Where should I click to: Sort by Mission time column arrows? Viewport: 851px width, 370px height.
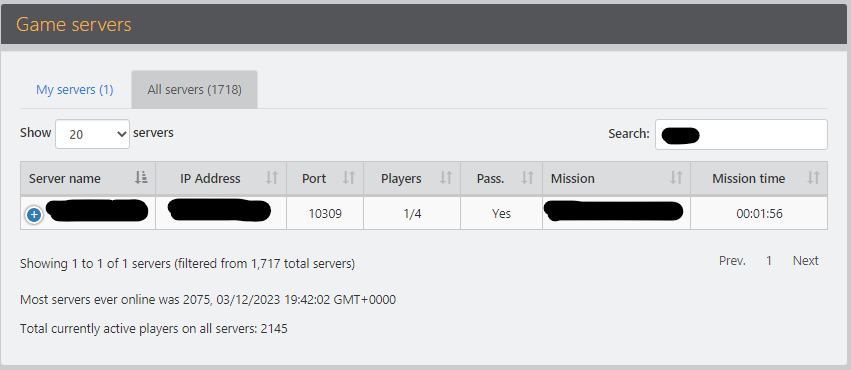point(813,177)
